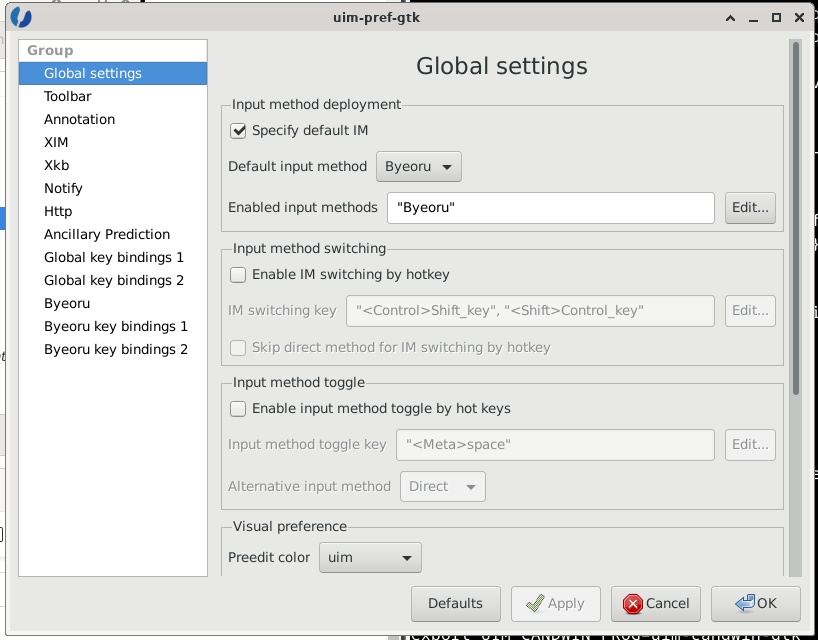Select XIM group

pyautogui.click(x=113, y=142)
